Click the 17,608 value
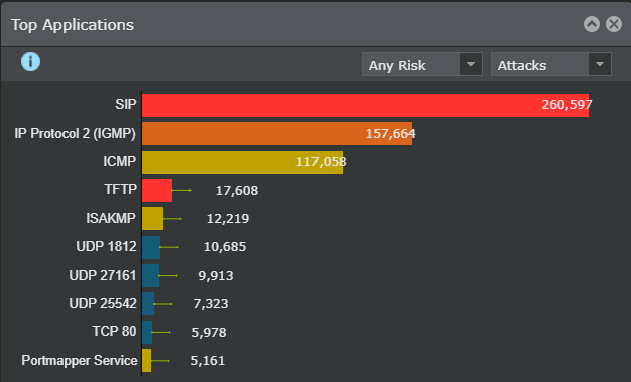 tap(237, 190)
